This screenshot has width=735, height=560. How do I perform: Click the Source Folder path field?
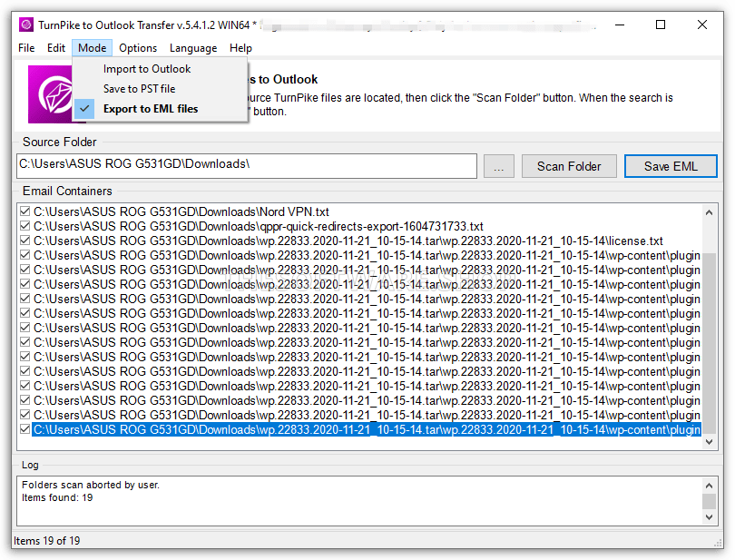click(x=246, y=166)
